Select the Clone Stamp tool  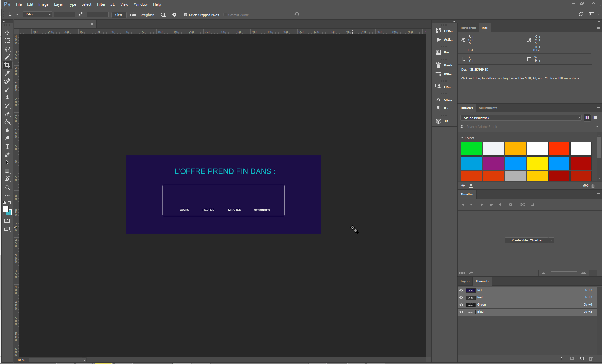click(x=7, y=98)
